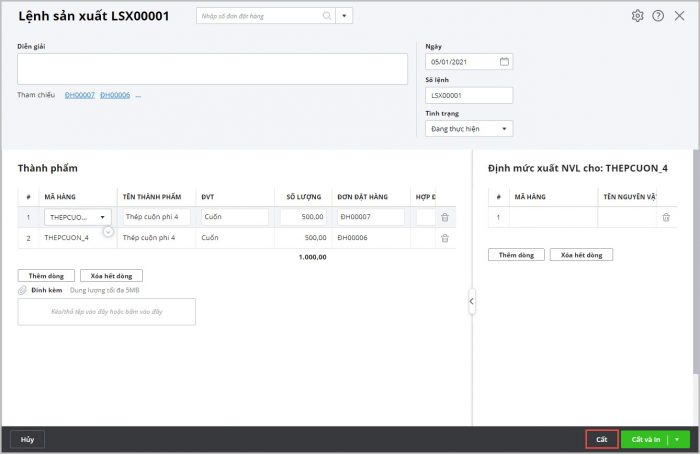This screenshot has height=454, width=700.
Task: Delete row 1 using trash icon
Action: click(x=444, y=217)
